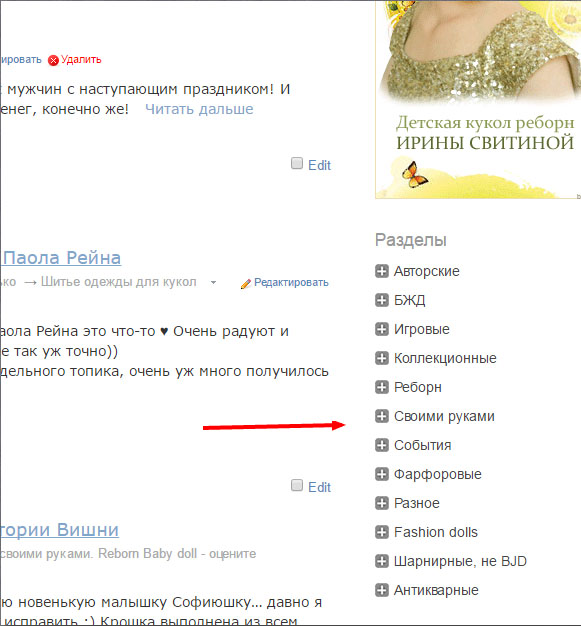Open the Паола Рейна post title
The height and width of the screenshot is (626, 581).
(62, 258)
